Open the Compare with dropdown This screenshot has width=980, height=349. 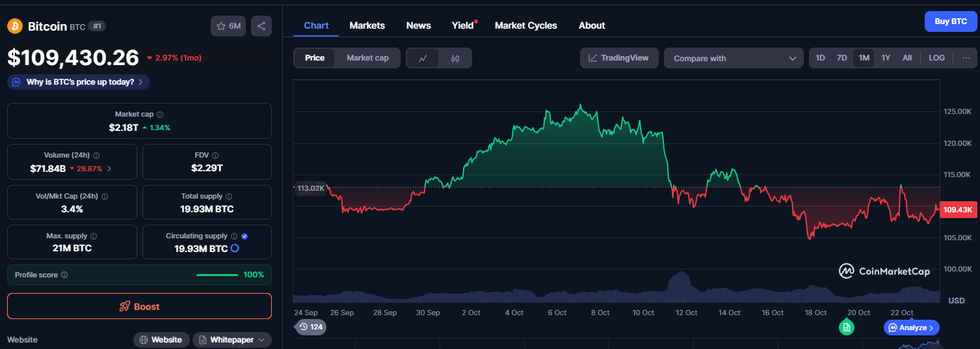[x=733, y=58]
